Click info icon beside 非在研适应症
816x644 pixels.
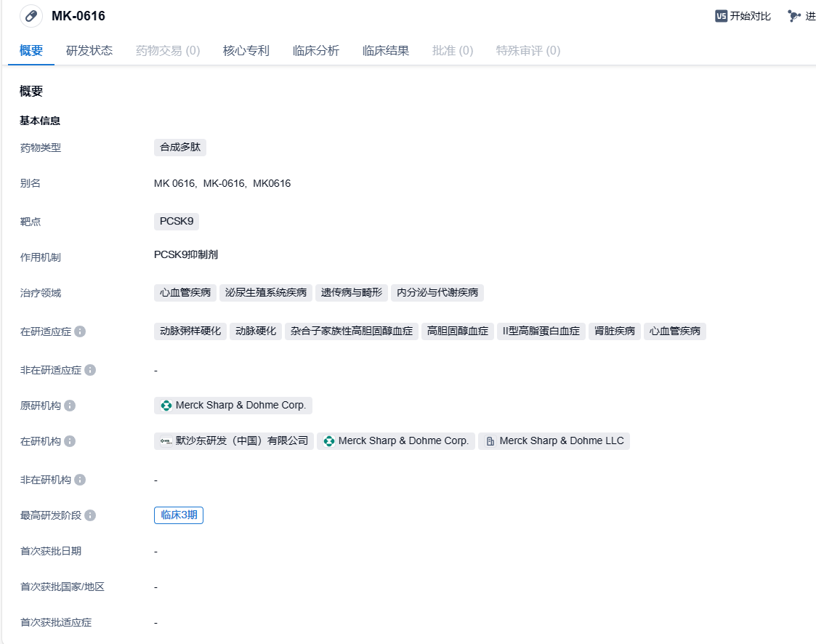point(90,370)
